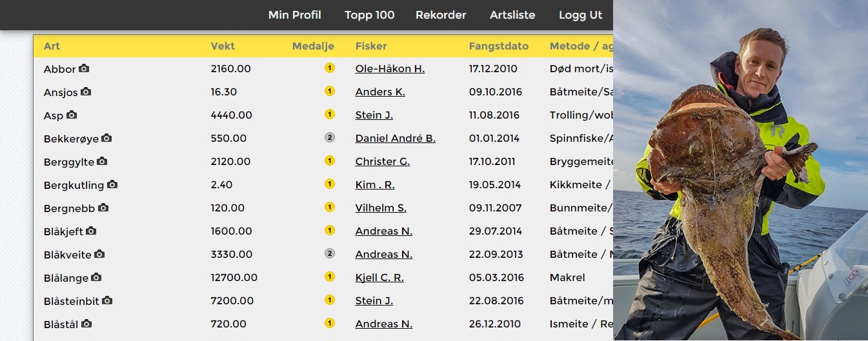Click the gold medal icon for Abbor
868x341 pixels.
[330, 68]
